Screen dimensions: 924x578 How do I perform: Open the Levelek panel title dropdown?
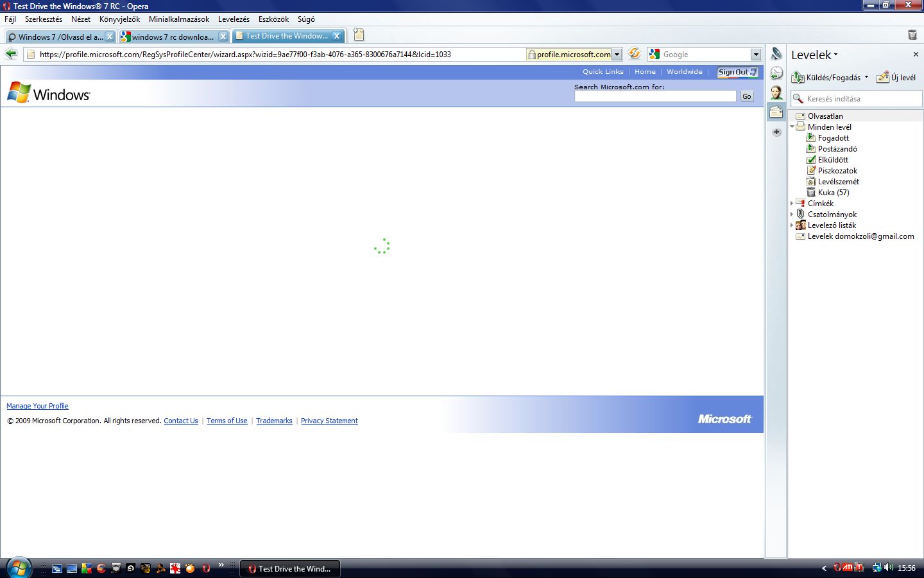click(835, 55)
